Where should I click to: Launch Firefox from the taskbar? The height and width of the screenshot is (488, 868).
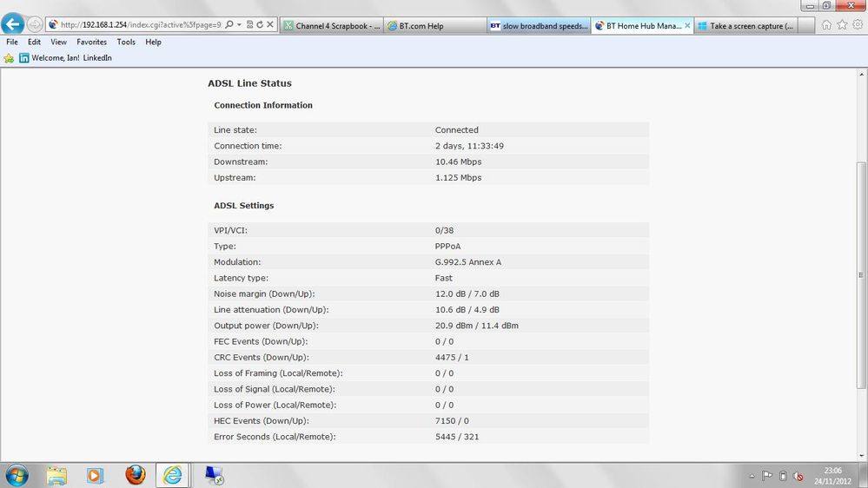coord(135,475)
